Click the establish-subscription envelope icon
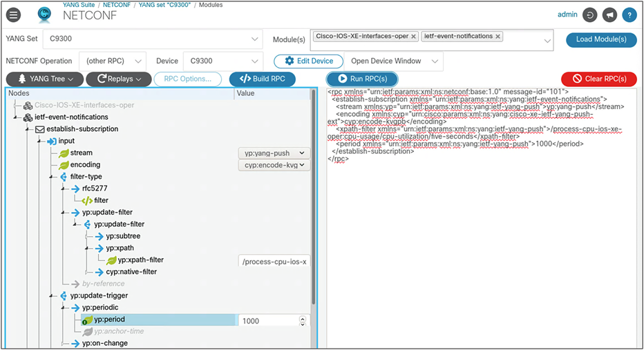644x350 pixels. [x=40, y=129]
